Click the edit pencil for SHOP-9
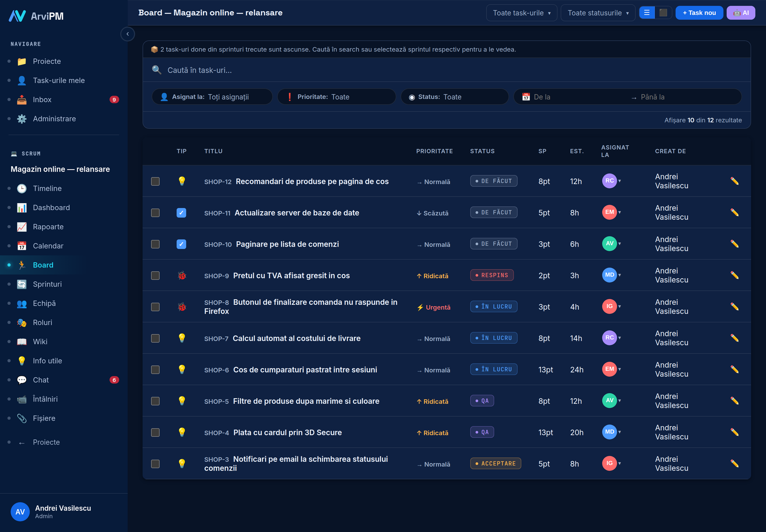 [734, 275]
